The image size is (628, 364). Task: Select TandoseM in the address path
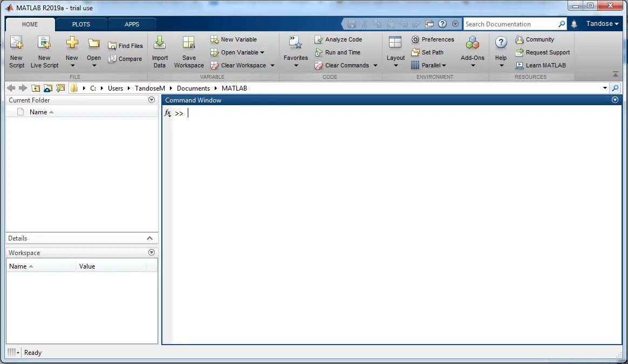tap(150, 88)
